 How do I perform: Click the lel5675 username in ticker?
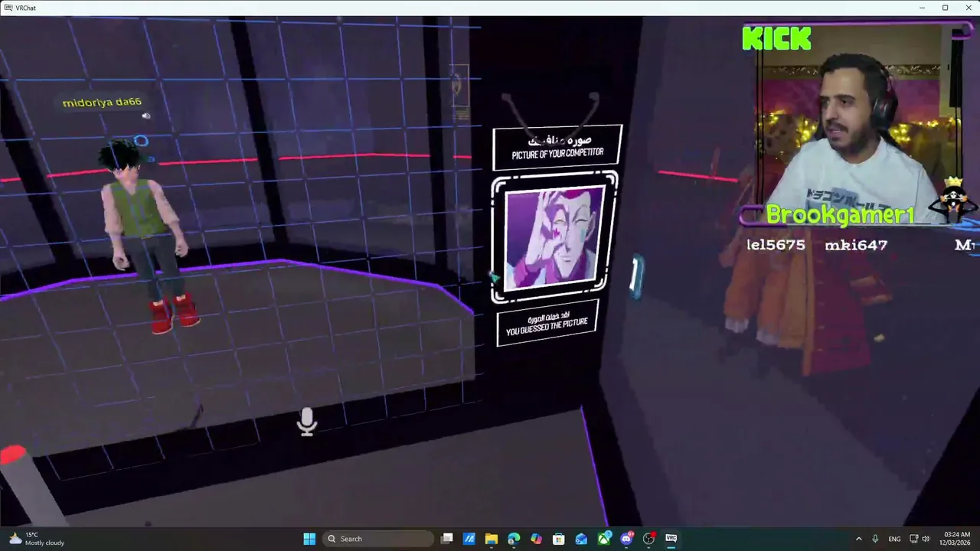[x=776, y=245]
